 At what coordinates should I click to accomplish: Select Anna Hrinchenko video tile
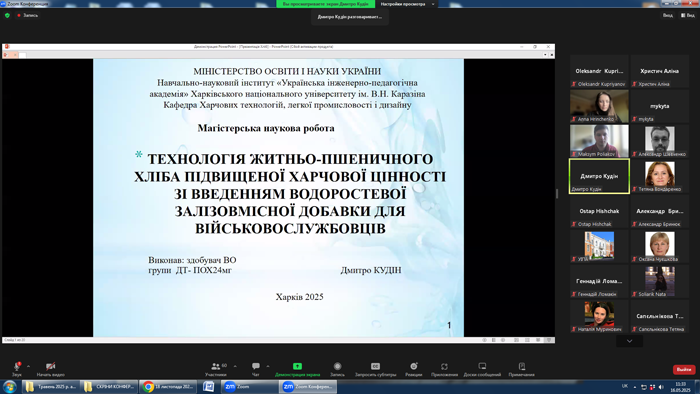[x=599, y=106]
